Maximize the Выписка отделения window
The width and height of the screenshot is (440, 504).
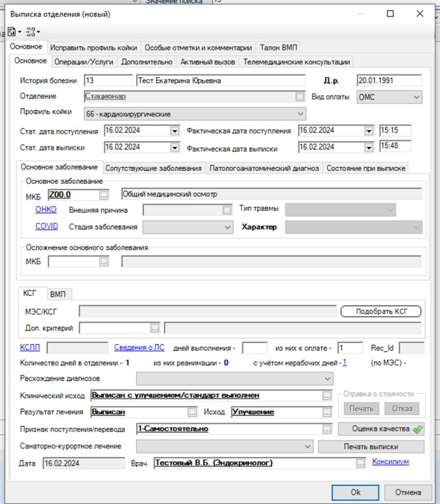[x=390, y=14]
